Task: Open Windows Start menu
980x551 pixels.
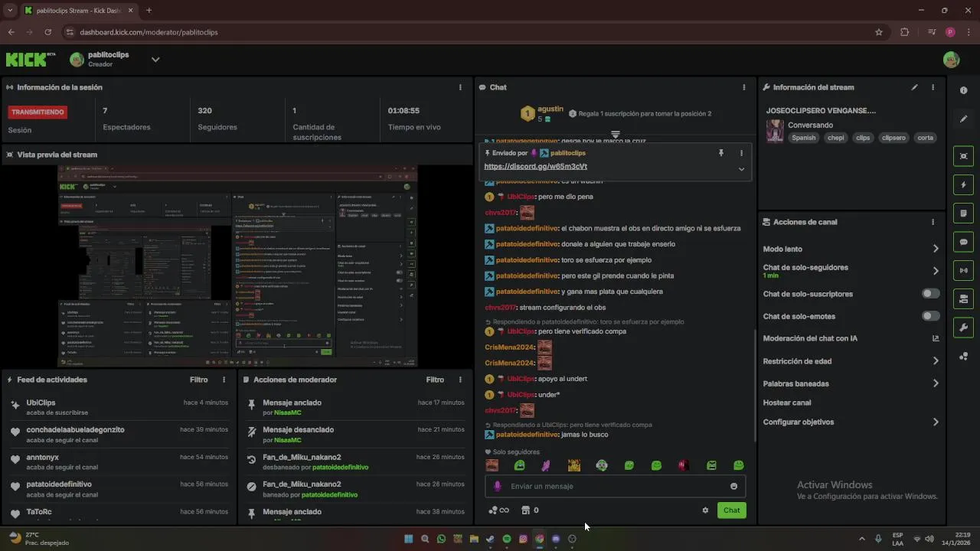Action: (x=408, y=539)
